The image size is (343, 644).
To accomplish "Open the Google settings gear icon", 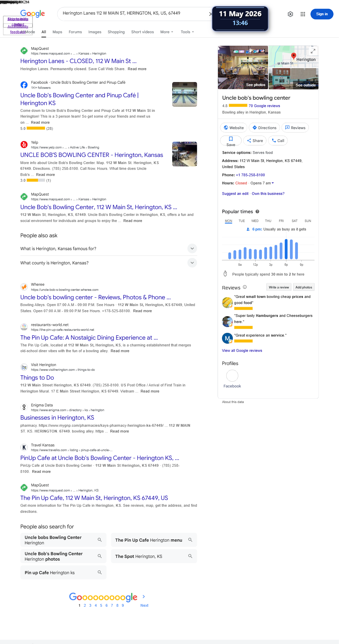I will [x=290, y=14].
